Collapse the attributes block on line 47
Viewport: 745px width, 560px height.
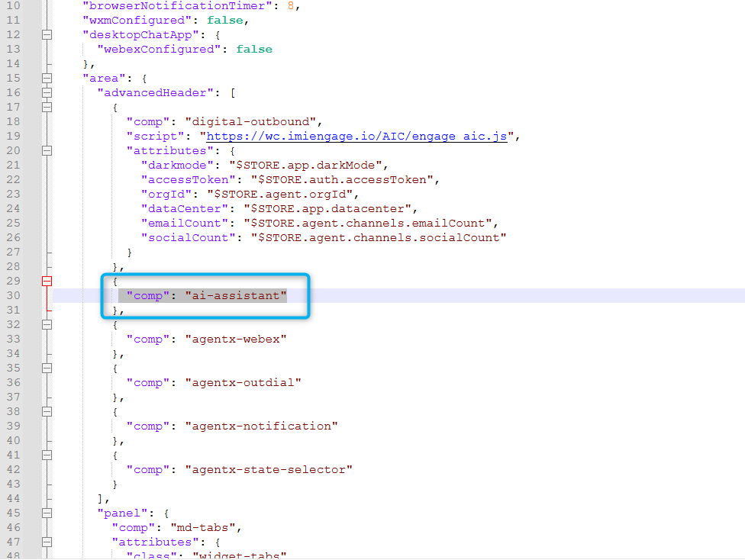(x=47, y=542)
